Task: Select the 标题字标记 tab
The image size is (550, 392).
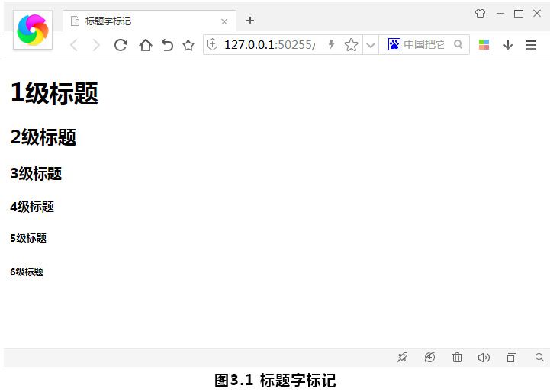Action: click(x=150, y=21)
